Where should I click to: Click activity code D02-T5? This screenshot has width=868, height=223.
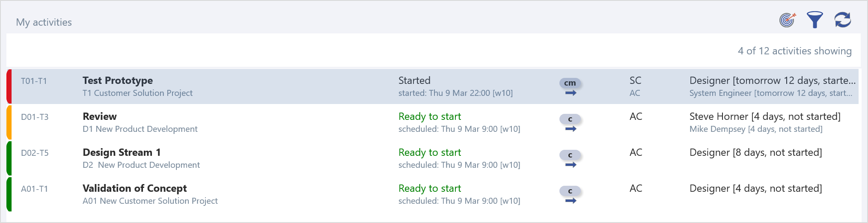pyautogui.click(x=35, y=153)
